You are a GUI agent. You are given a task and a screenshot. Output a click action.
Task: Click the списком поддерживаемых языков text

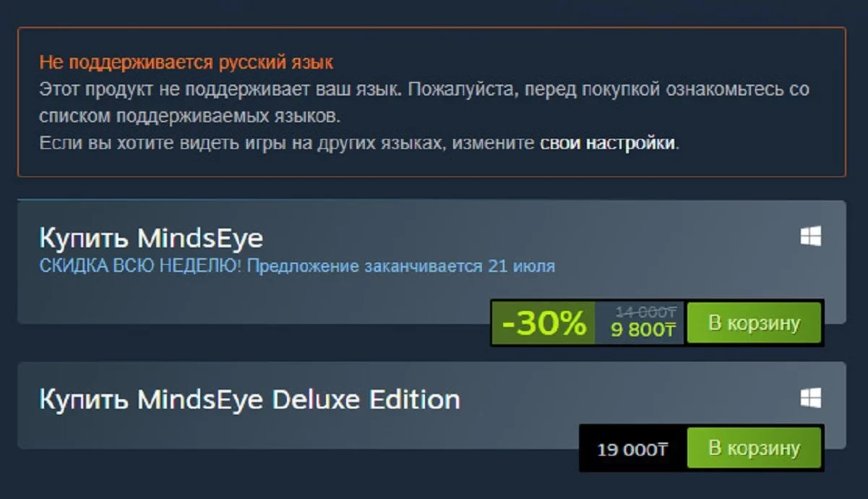click(189, 116)
